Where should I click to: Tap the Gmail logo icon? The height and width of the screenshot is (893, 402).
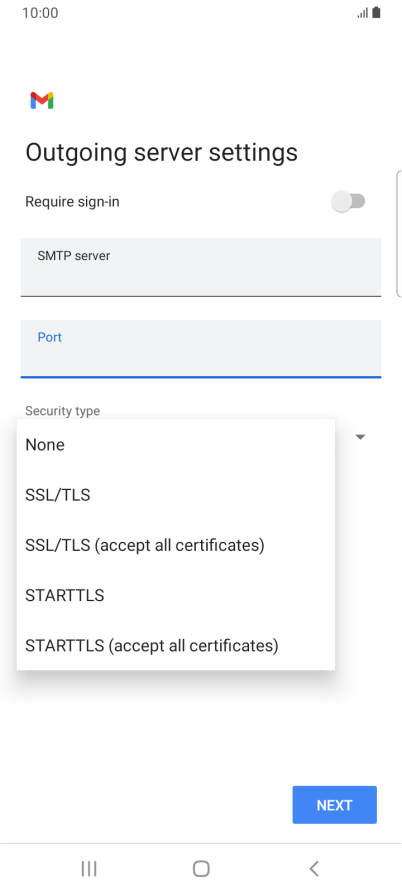[42, 101]
